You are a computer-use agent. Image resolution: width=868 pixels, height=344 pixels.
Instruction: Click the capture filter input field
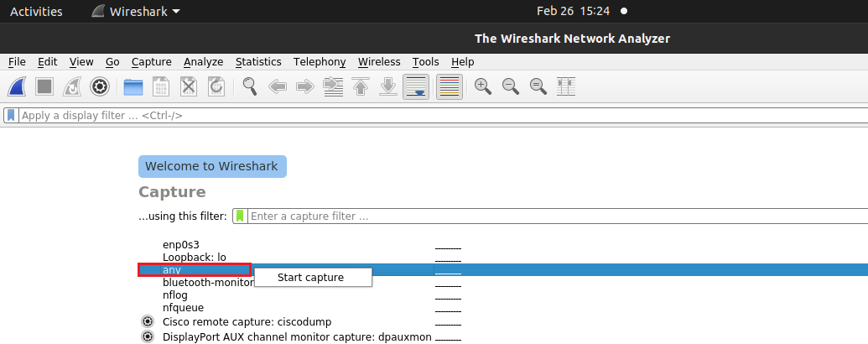pos(554,216)
